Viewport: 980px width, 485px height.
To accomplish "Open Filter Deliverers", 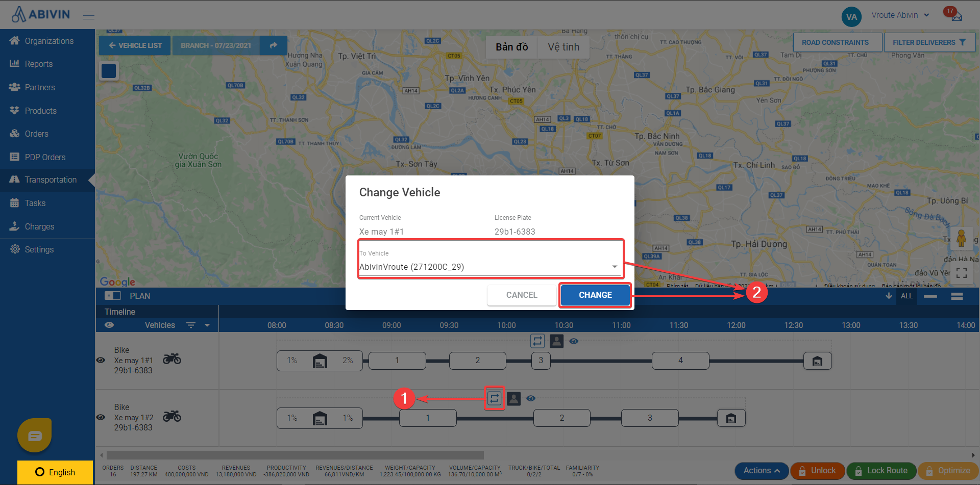I will (929, 42).
